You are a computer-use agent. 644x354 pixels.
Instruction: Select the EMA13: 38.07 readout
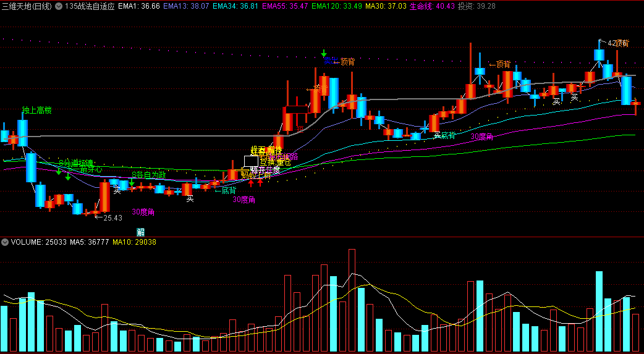tap(187, 7)
